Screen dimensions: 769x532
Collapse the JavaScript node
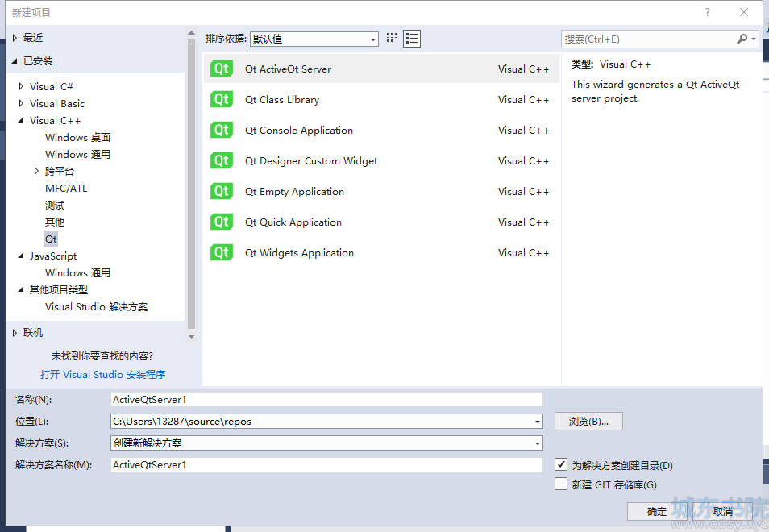(21, 256)
